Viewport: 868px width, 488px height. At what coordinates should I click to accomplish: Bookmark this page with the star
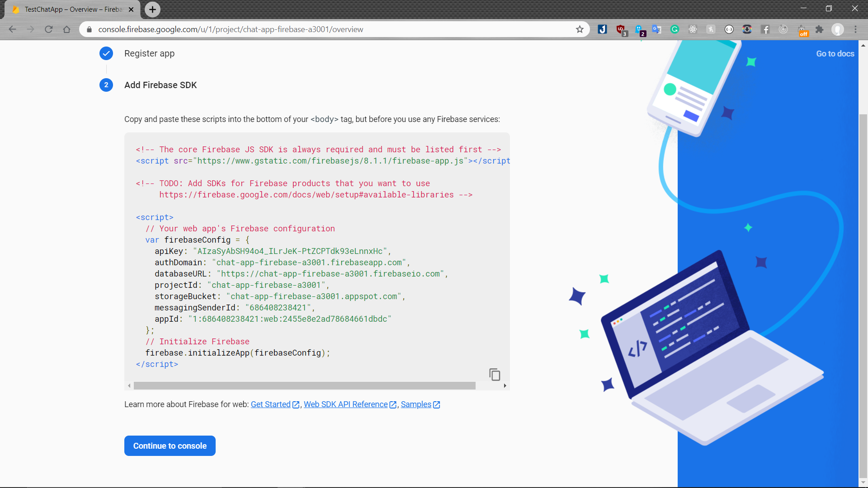tap(580, 29)
